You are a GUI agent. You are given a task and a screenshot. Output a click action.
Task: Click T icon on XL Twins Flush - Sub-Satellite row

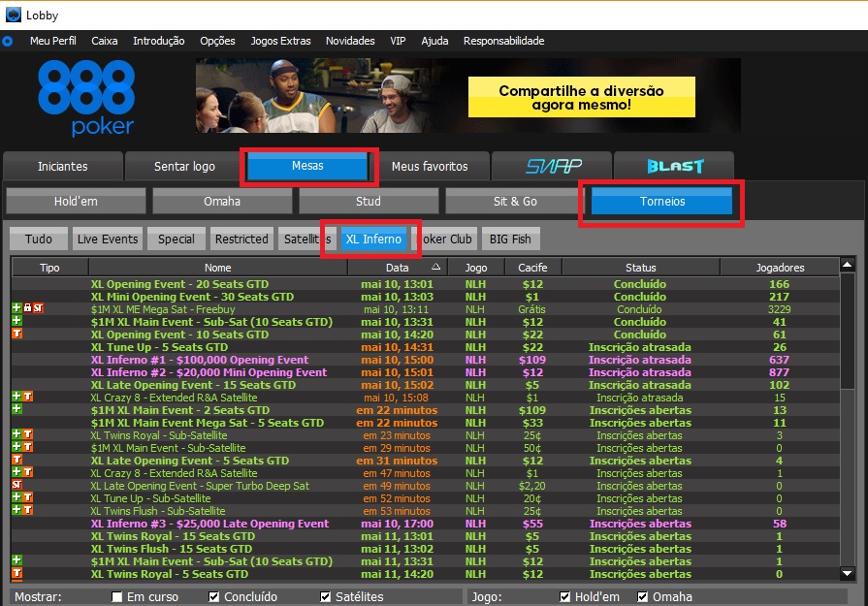[28, 510]
